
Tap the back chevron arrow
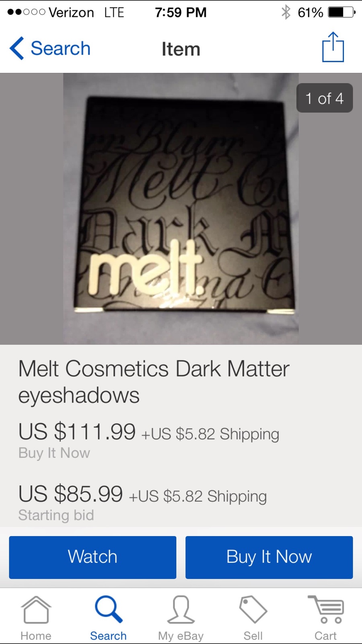pos(17,48)
